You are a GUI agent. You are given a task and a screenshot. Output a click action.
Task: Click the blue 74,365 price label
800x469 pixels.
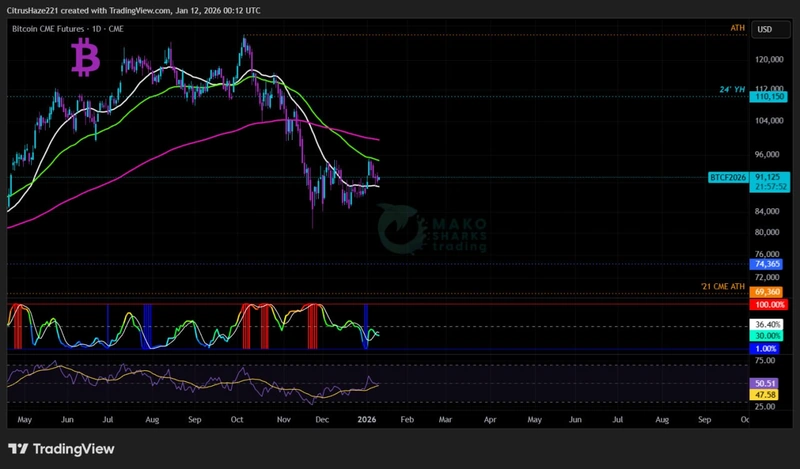click(767, 264)
